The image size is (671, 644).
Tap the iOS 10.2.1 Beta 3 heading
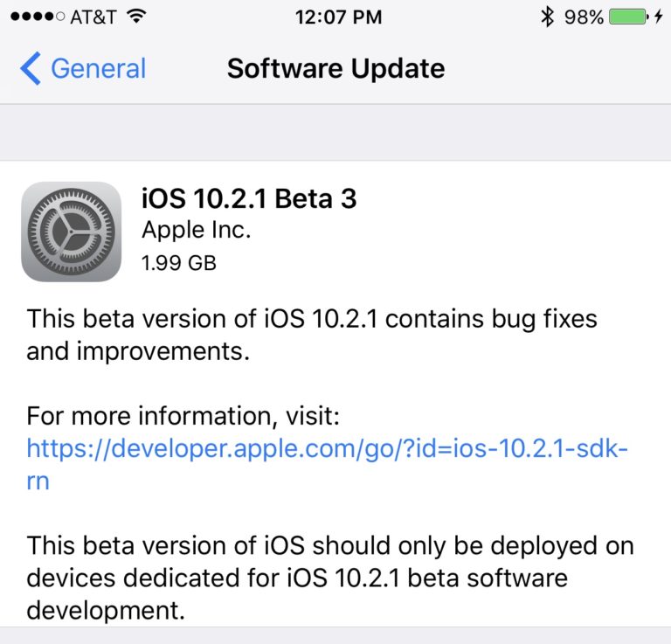tap(249, 198)
